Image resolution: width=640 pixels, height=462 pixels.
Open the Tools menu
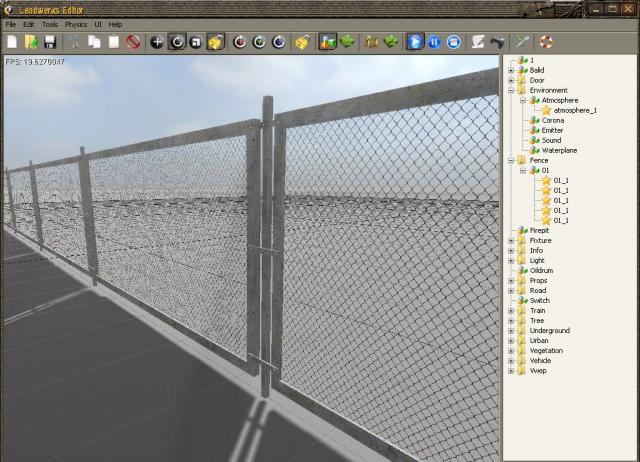pyautogui.click(x=49, y=23)
